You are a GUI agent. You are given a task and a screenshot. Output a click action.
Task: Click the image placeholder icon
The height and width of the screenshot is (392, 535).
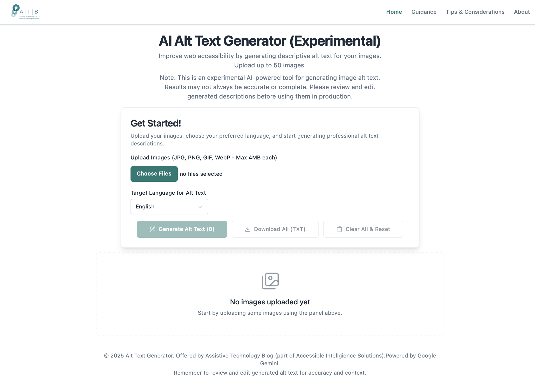pyautogui.click(x=270, y=281)
